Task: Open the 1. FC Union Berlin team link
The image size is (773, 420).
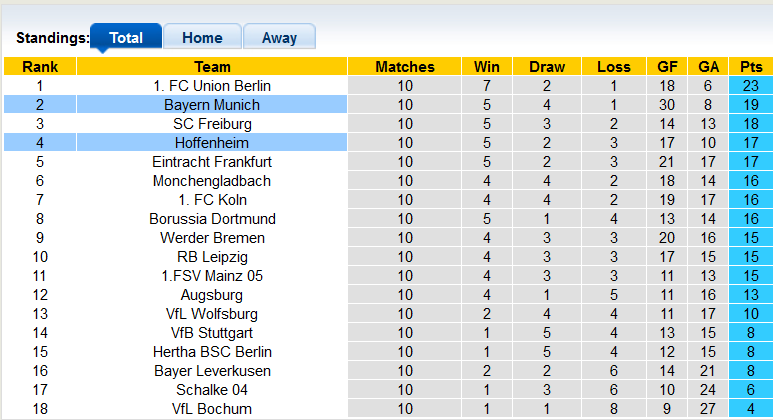Action: [x=212, y=86]
